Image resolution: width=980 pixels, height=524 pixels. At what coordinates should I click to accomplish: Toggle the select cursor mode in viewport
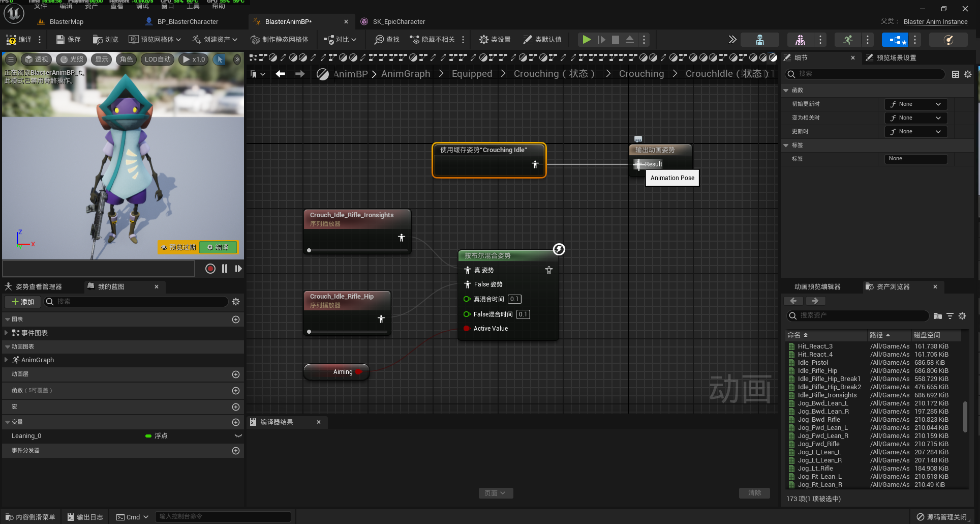220,60
